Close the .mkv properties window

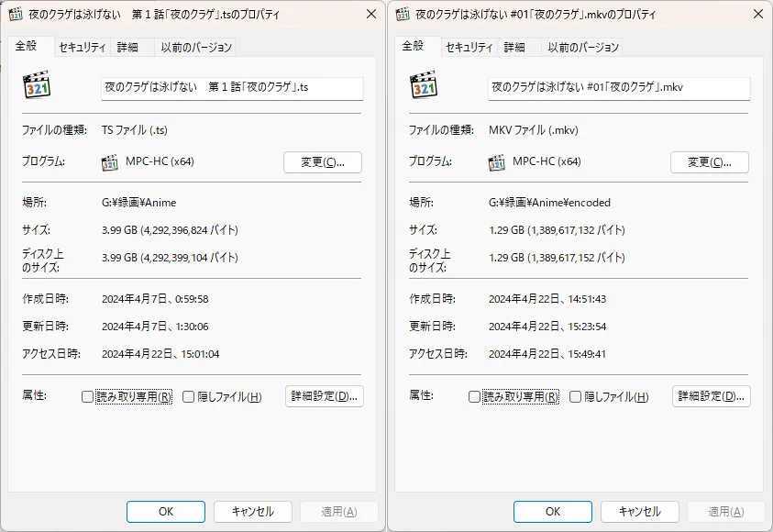(x=757, y=15)
